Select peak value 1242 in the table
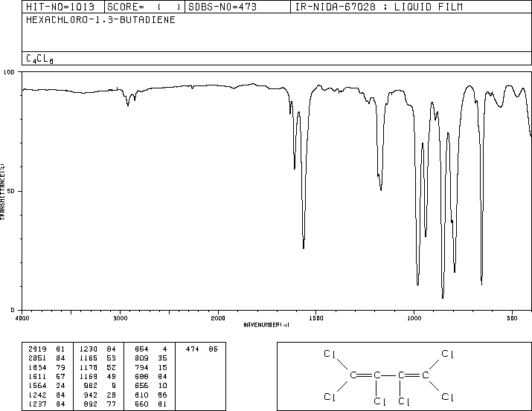 tap(37, 395)
